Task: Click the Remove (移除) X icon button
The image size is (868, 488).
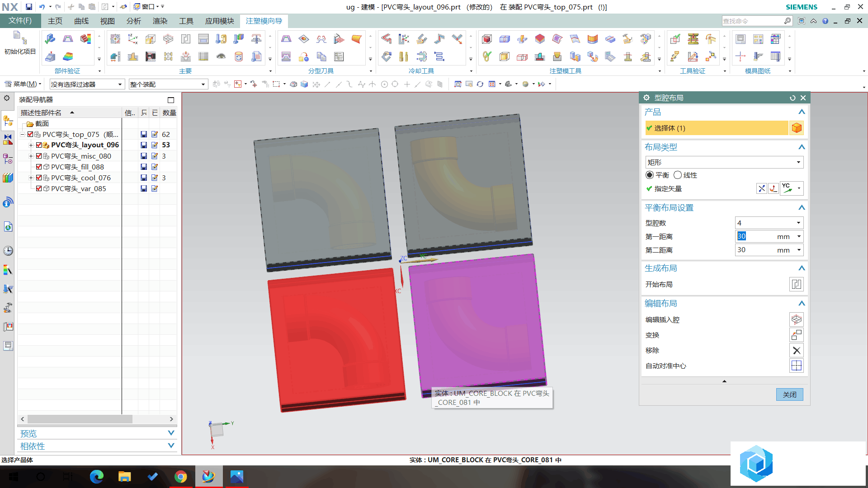Action: click(796, 350)
